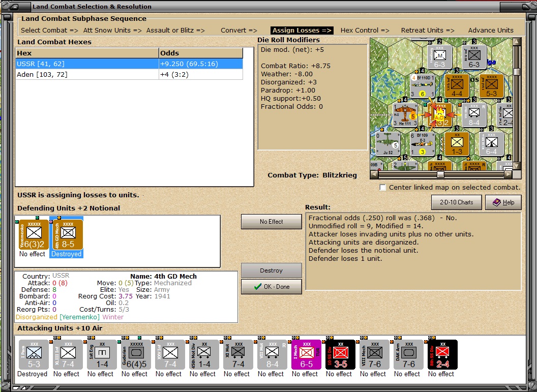Click the Assault or Blitz subphase label
The height and width of the screenshot is (392, 537).
click(x=175, y=30)
